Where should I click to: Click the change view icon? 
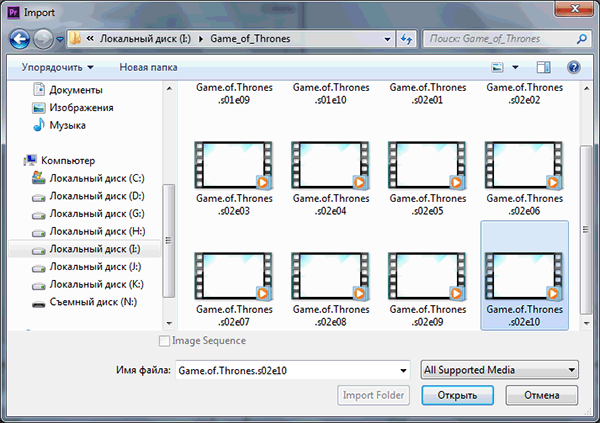point(497,68)
